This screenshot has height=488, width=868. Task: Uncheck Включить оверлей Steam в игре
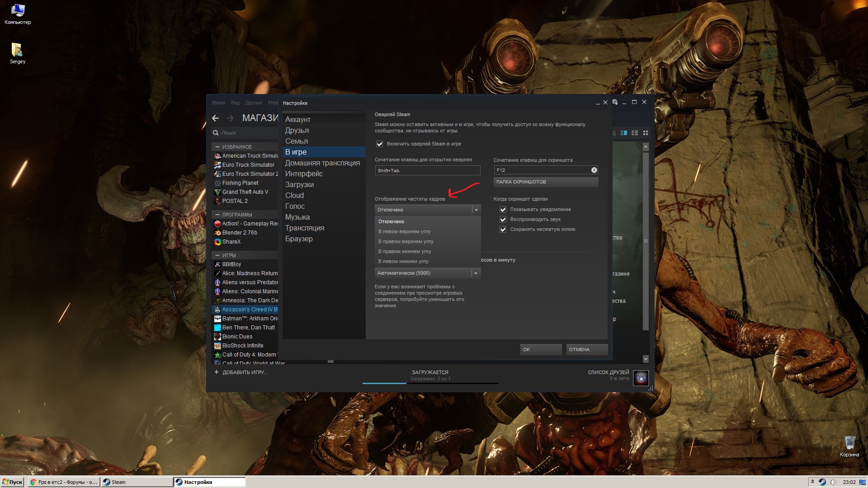click(380, 144)
